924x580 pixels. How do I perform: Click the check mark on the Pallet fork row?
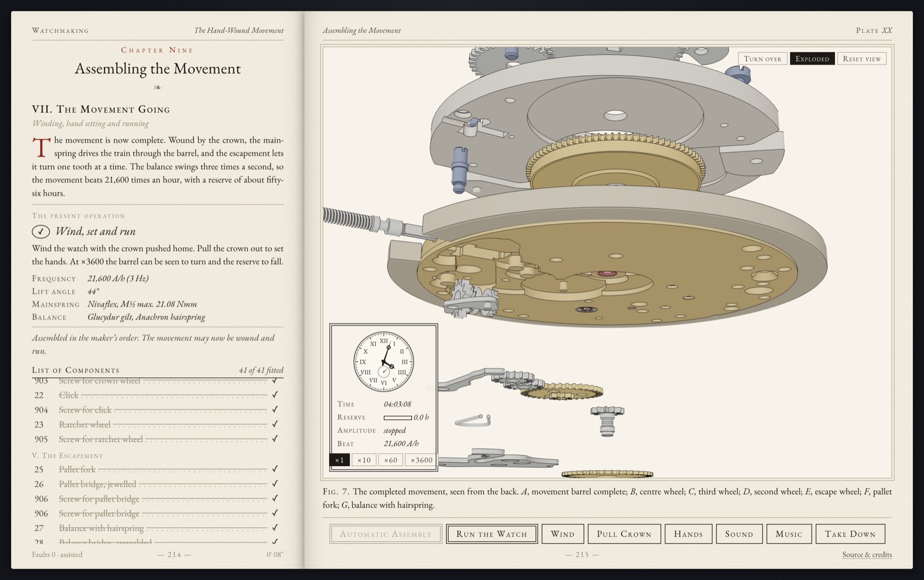point(275,469)
